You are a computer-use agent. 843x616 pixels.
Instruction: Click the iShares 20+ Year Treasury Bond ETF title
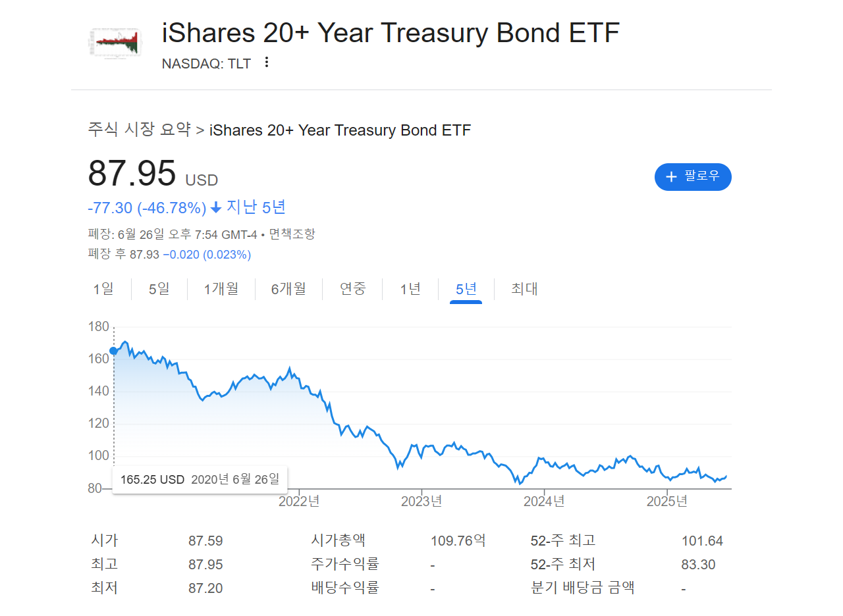point(391,33)
